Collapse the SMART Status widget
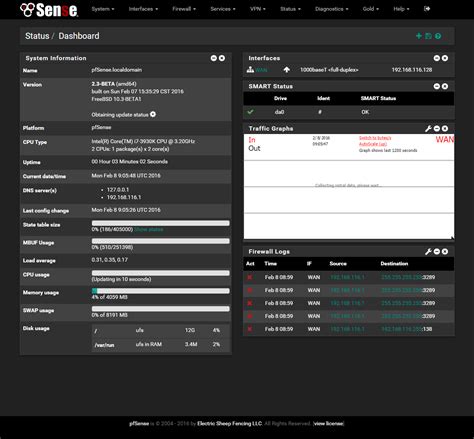Viewport: 474px width, 439px height. tap(437, 86)
